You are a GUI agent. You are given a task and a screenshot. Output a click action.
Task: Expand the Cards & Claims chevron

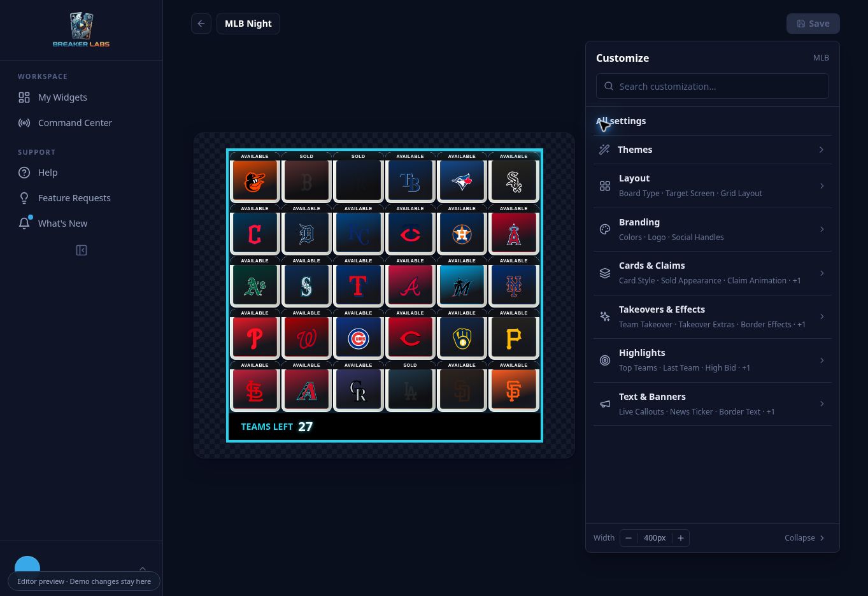pyautogui.click(x=822, y=273)
